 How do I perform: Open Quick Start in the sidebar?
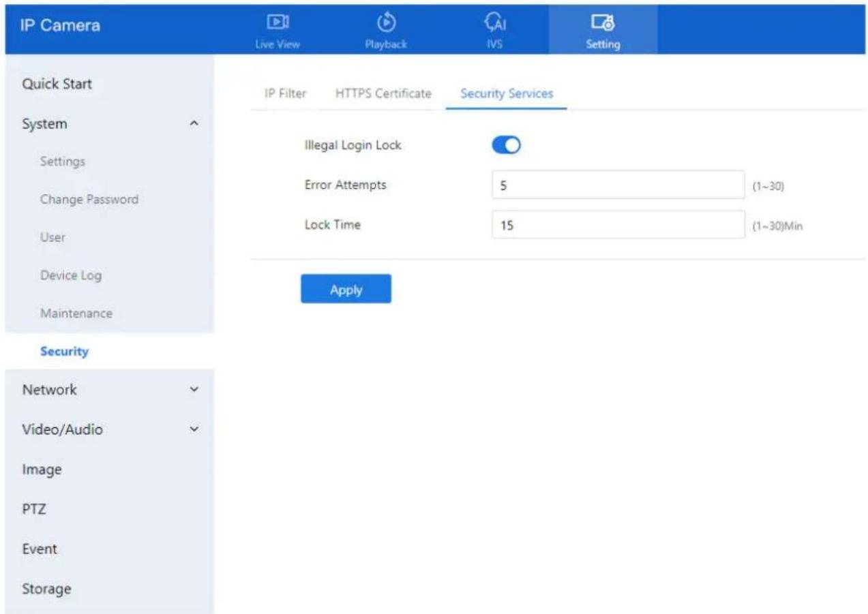[57, 85]
